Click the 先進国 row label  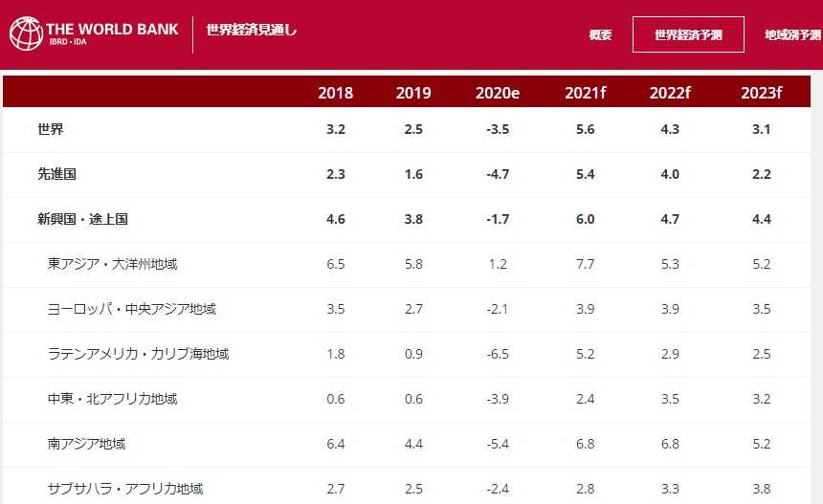pyautogui.click(x=56, y=174)
